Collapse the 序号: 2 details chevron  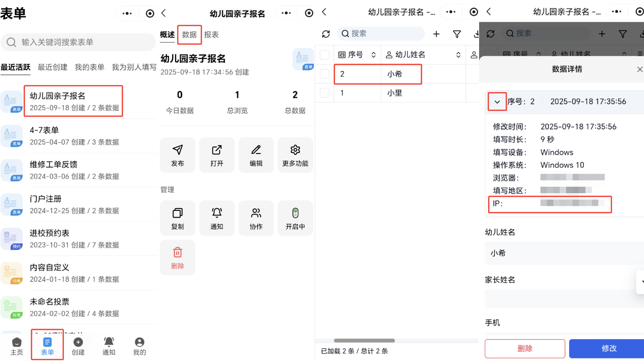point(497,102)
